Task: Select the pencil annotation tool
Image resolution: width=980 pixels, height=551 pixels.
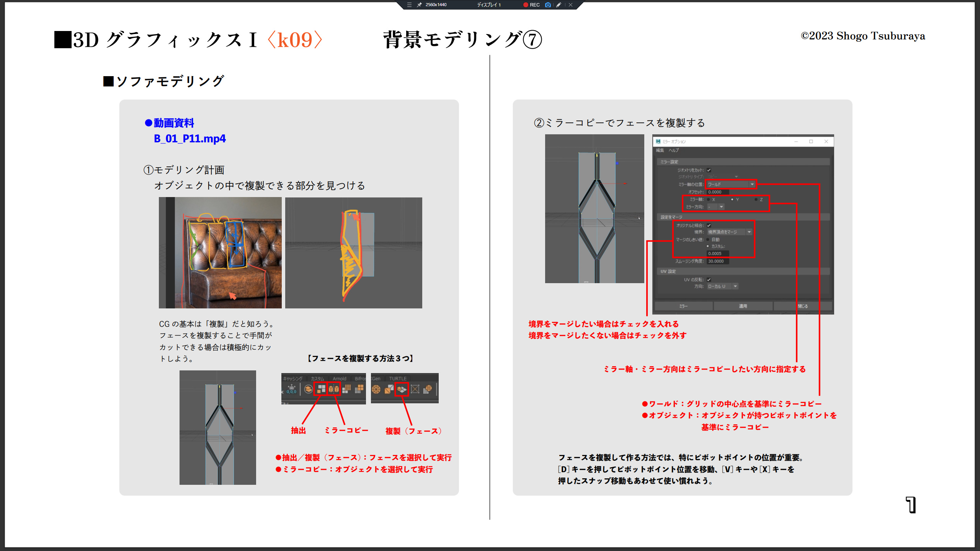Action: pyautogui.click(x=559, y=5)
